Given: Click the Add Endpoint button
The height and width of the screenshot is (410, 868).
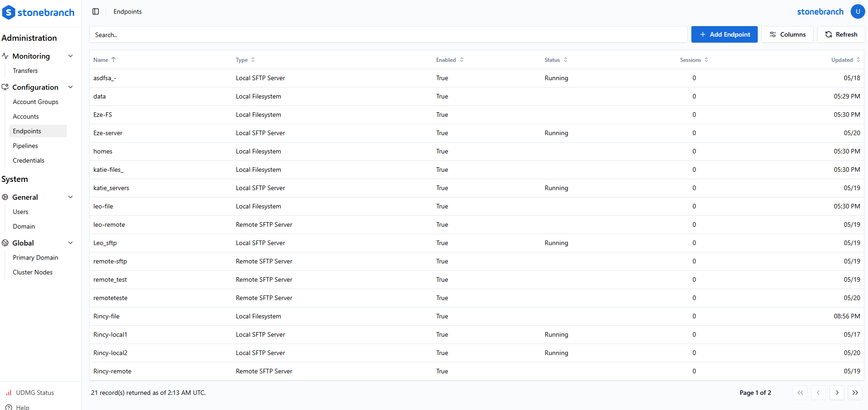Looking at the screenshot, I should tap(724, 34).
